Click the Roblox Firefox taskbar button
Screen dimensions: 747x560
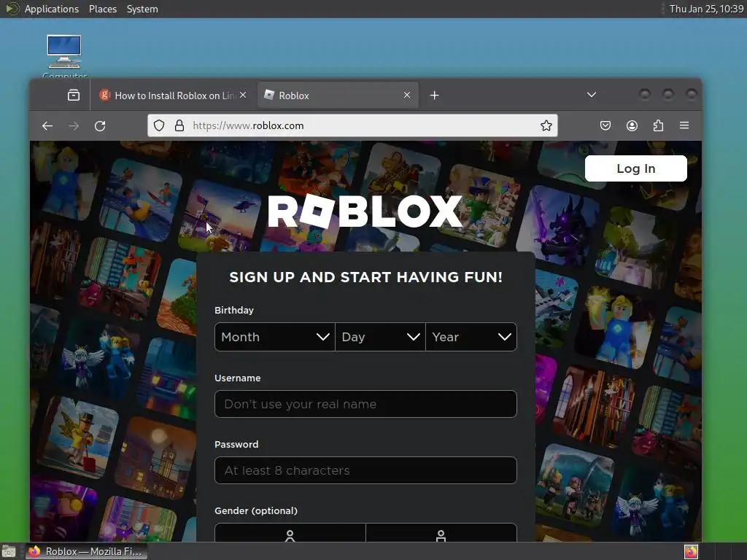pos(86,551)
